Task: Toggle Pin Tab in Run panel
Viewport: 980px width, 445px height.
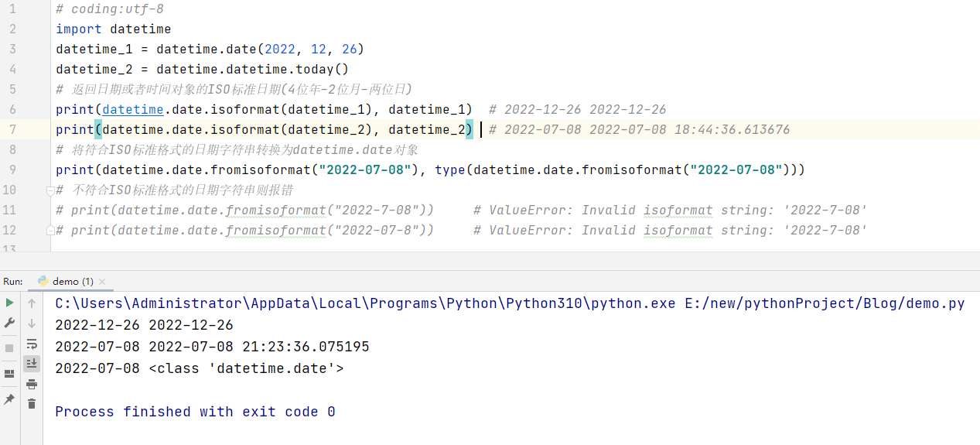Action: coord(9,399)
